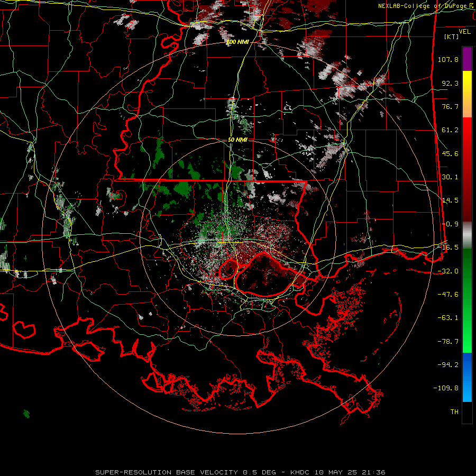Click the -109.8 velocity scale value

tap(446, 388)
